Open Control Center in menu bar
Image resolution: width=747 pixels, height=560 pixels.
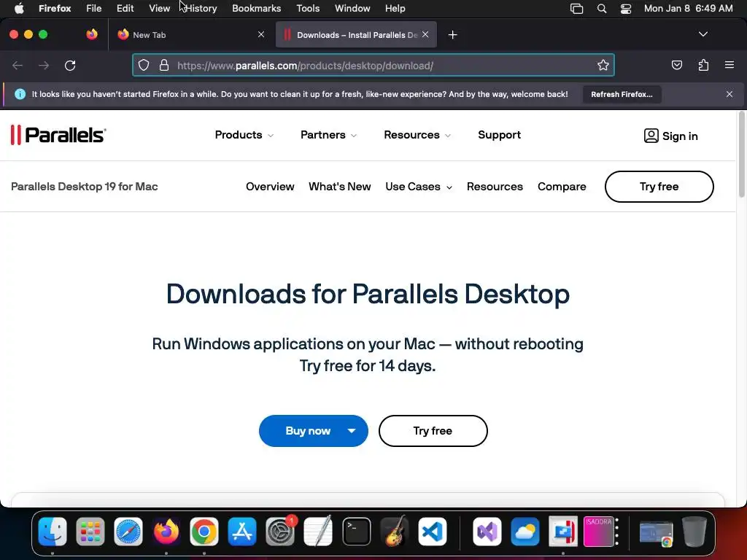[625, 9]
